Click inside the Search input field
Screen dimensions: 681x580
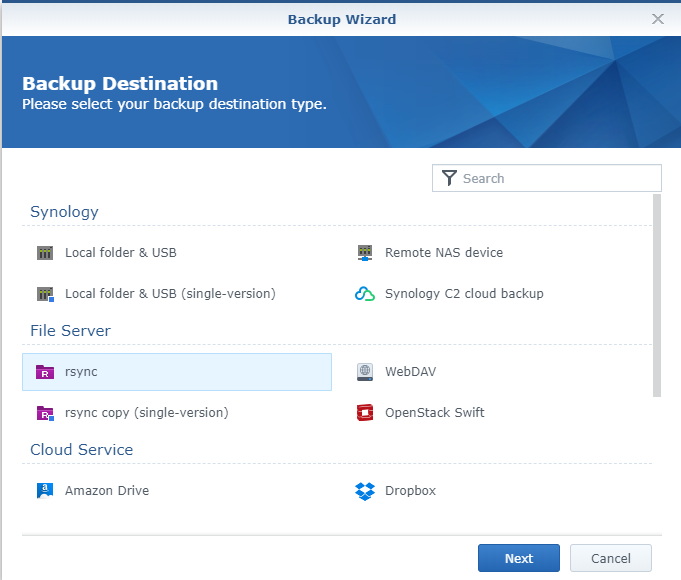coord(547,178)
